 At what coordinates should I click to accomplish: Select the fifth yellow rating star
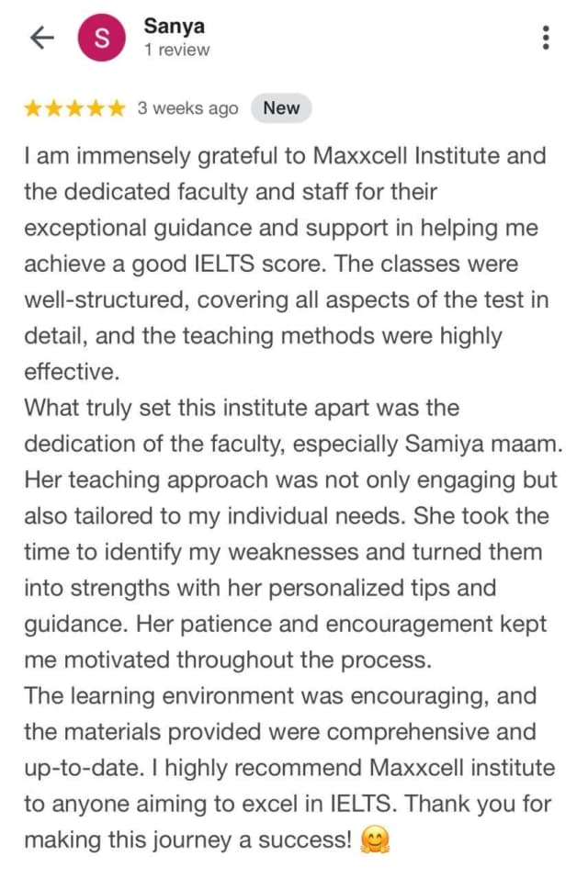point(116,108)
